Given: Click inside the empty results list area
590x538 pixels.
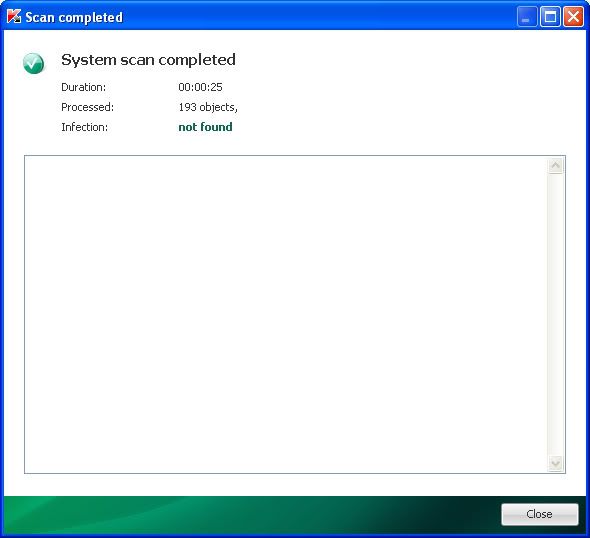Looking at the screenshot, I should click(x=286, y=315).
